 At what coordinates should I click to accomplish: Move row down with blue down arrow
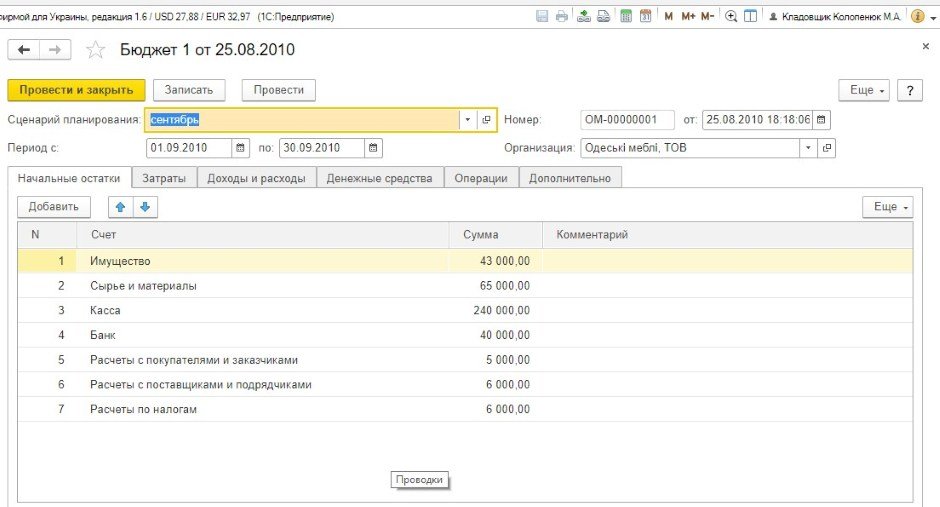144,207
